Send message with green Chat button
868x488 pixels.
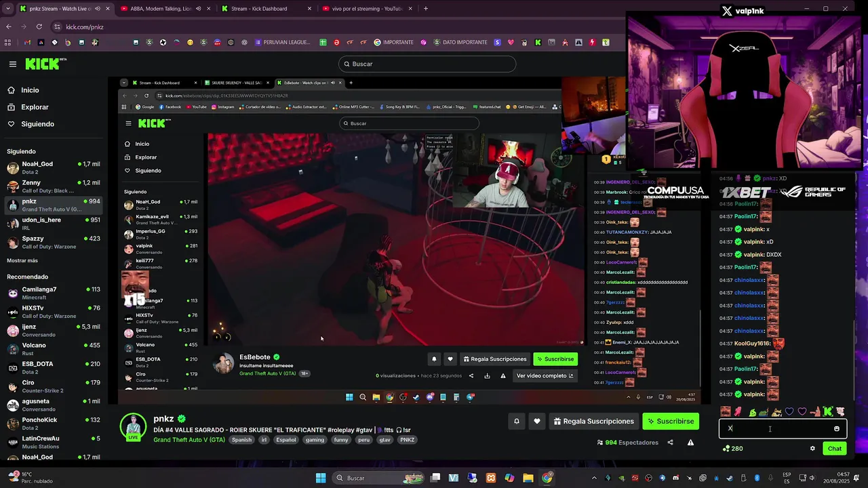[835, 448]
